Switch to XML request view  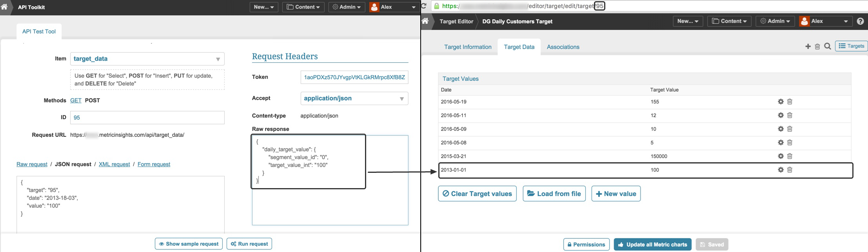pos(114,164)
